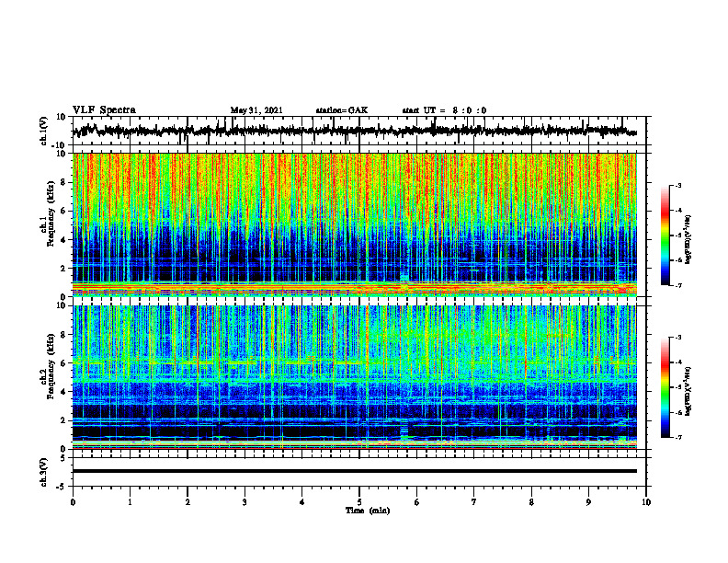Click time axis tick label '9'

tap(588, 502)
